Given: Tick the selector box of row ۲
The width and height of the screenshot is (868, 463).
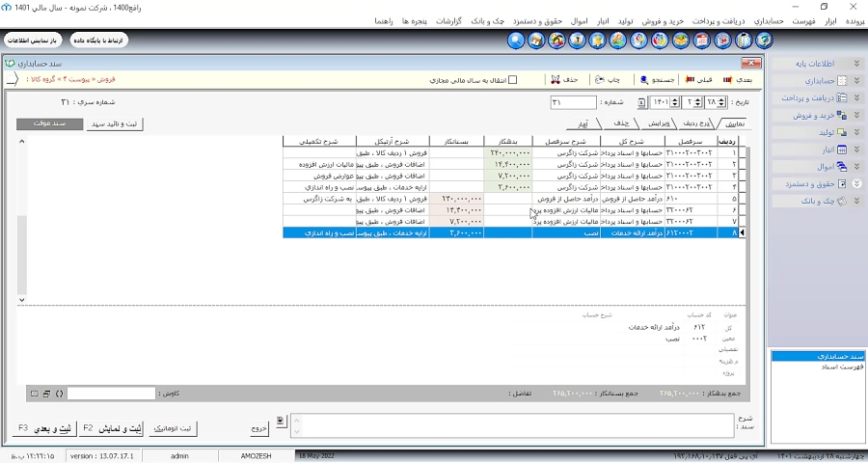Looking at the screenshot, I should (742, 165).
